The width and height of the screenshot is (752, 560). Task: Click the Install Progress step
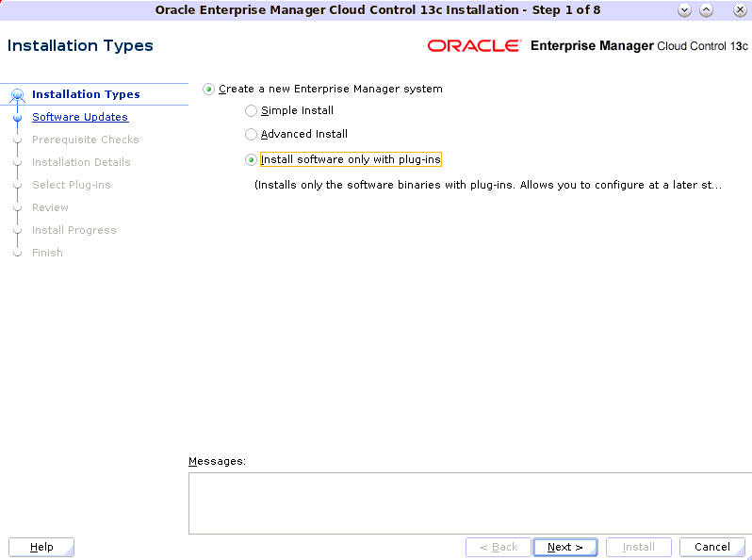pos(74,230)
